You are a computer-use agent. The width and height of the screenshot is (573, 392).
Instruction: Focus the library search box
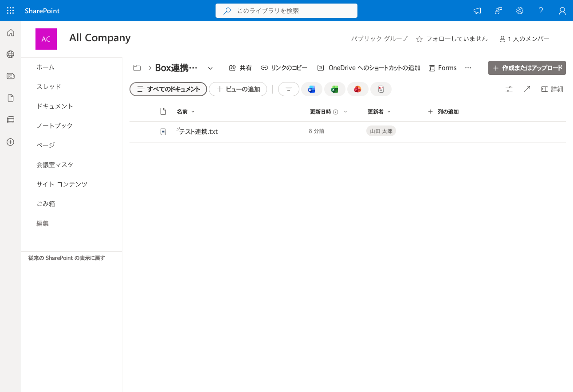(286, 11)
